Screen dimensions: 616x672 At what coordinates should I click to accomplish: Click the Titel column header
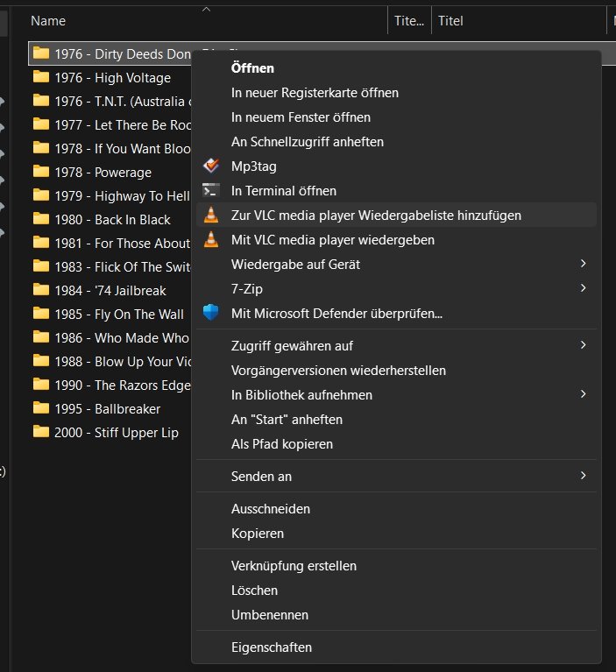click(x=451, y=21)
